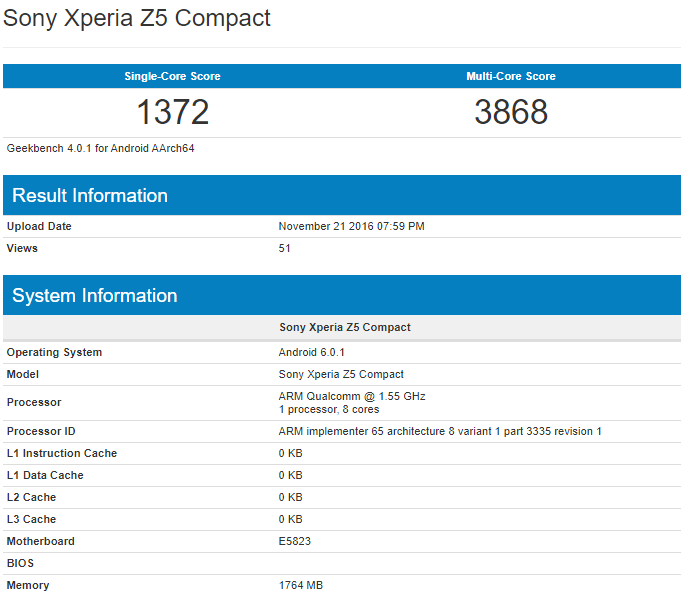Select the memory value 1764 MB

coord(301,586)
